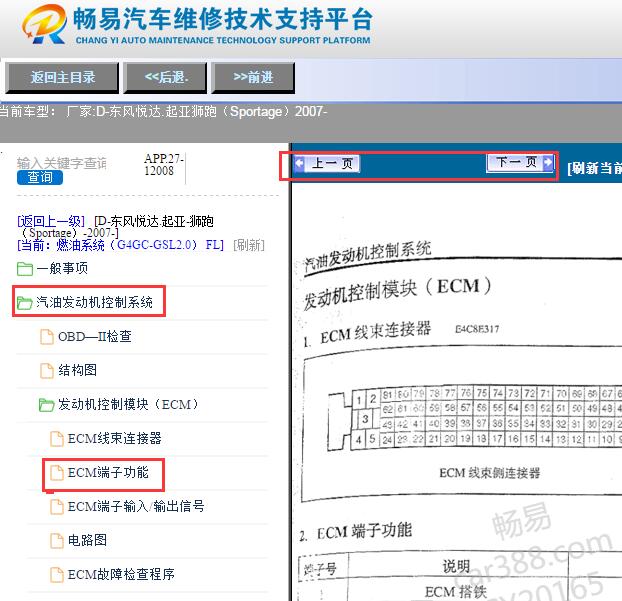622x601 pixels.
Task: Click the document icon beside ECM端子输入/输出信号
Action: [57, 507]
